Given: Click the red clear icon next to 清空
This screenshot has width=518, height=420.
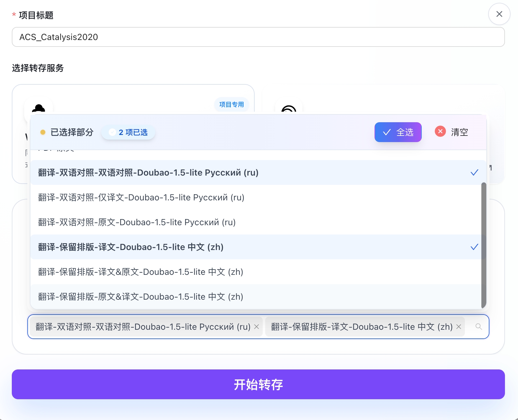Looking at the screenshot, I should [x=440, y=132].
